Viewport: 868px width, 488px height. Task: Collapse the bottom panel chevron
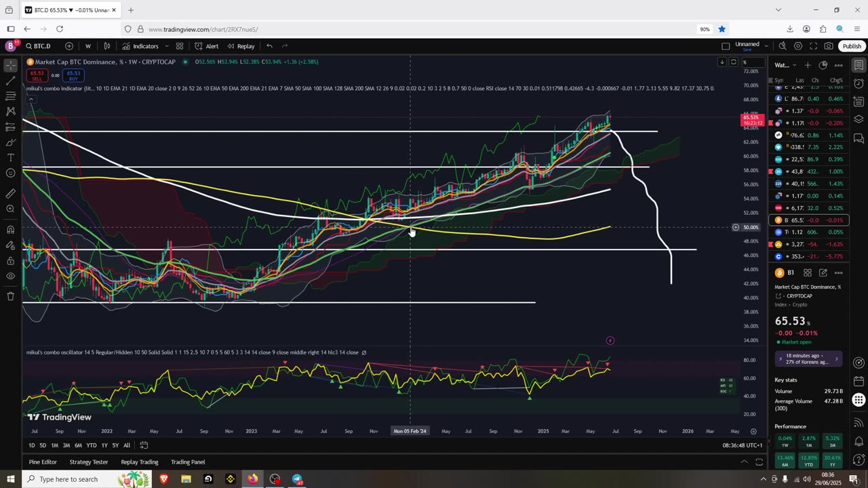(x=744, y=462)
